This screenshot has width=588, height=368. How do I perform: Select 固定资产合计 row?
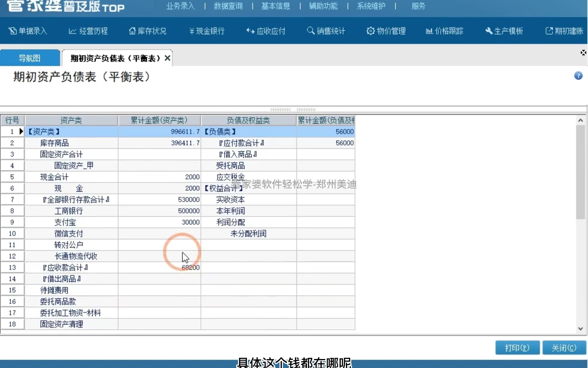pos(71,154)
